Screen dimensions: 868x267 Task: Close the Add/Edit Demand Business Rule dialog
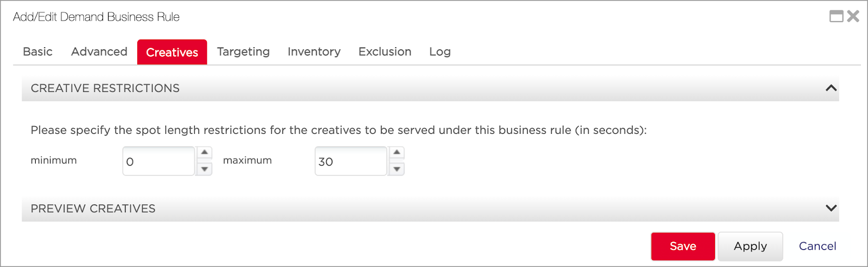tap(853, 16)
